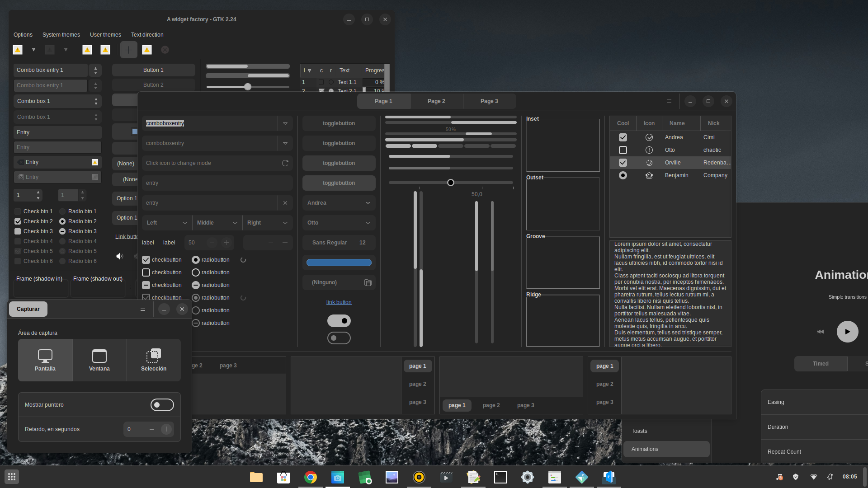
Task: Uncheck the Cool checkbox for Andrea
Action: [x=623, y=137]
